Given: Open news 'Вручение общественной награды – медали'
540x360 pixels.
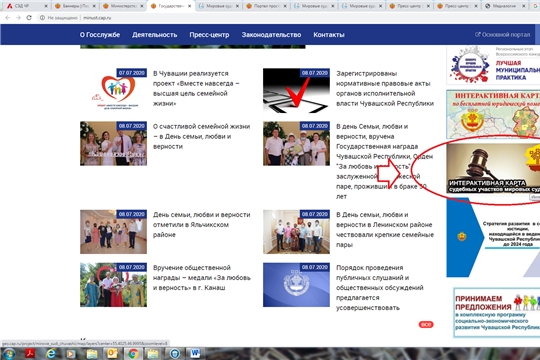Looking at the screenshot, I should point(201,277).
